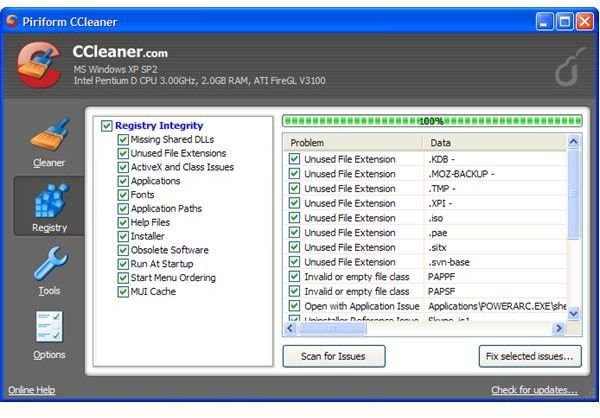
Task: Click the CCleaner logo in the header
Action: click(x=39, y=64)
